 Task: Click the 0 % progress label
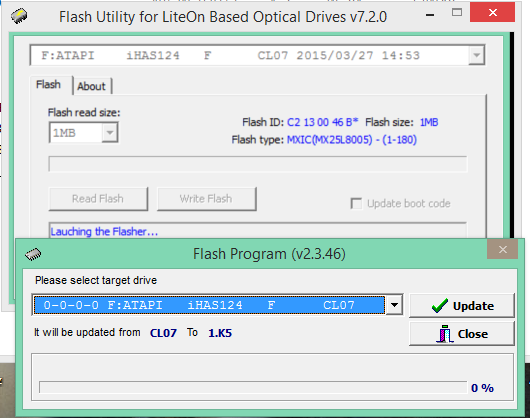(x=482, y=388)
